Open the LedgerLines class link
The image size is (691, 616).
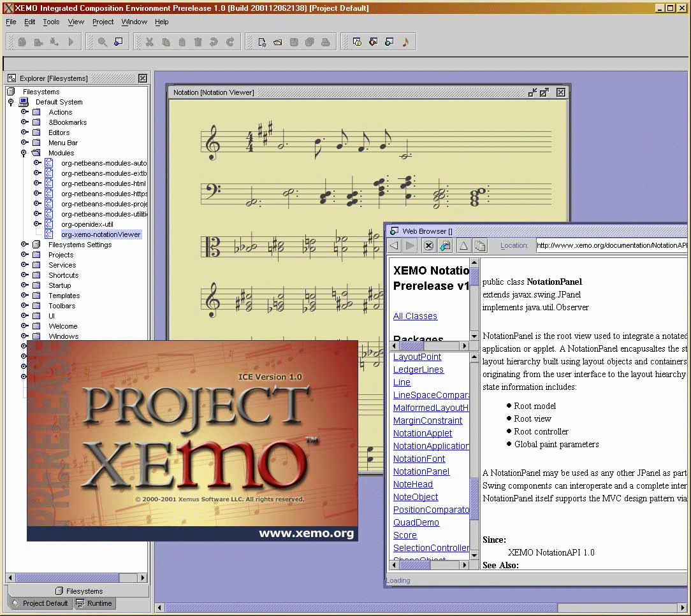pos(418,370)
